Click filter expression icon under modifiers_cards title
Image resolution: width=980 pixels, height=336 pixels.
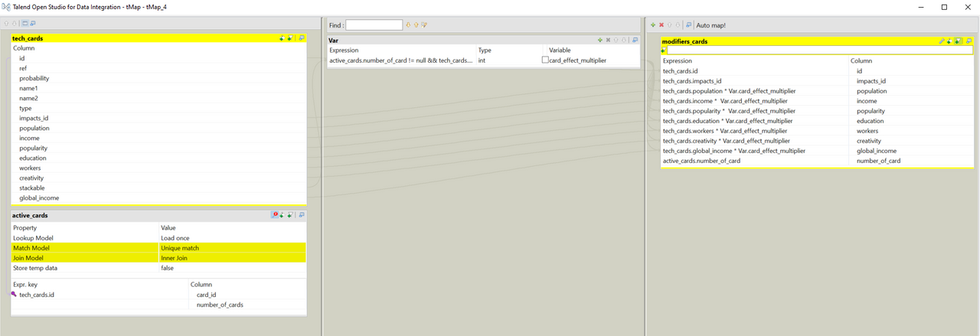(x=663, y=51)
